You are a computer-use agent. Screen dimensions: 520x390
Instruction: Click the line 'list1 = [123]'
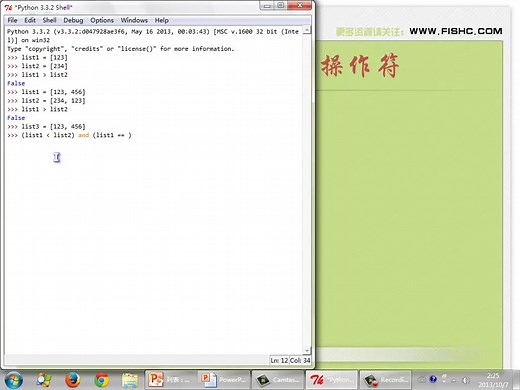coord(44,57)
